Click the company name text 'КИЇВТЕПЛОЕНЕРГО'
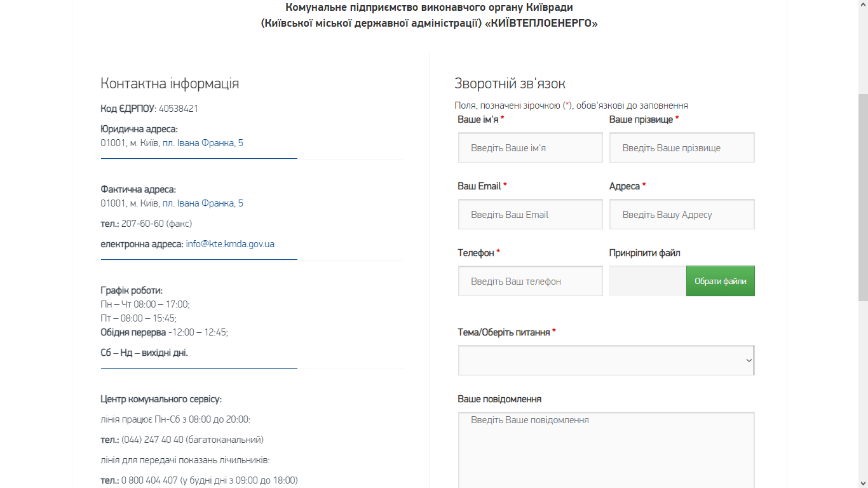Viewport: 868px width, 488px height. pos(541,24)
